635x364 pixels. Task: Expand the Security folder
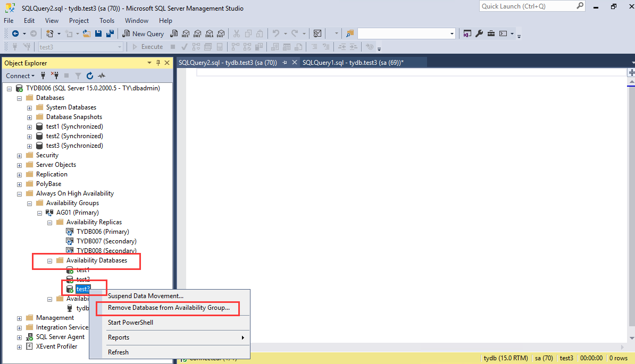[20, 156]
